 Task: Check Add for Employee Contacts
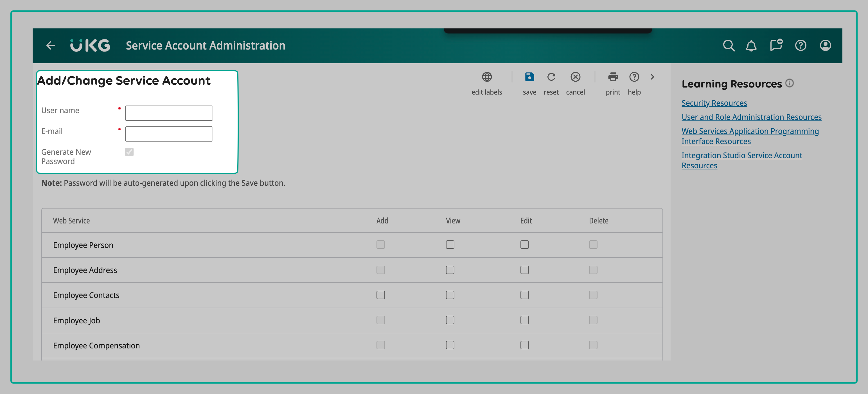[x=380, y=295]
